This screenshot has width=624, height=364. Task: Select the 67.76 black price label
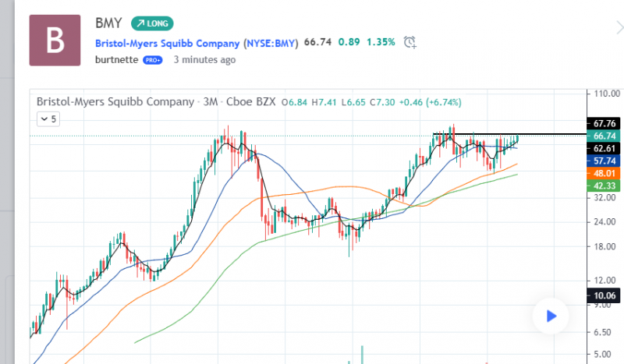click(x=604, y=123)
